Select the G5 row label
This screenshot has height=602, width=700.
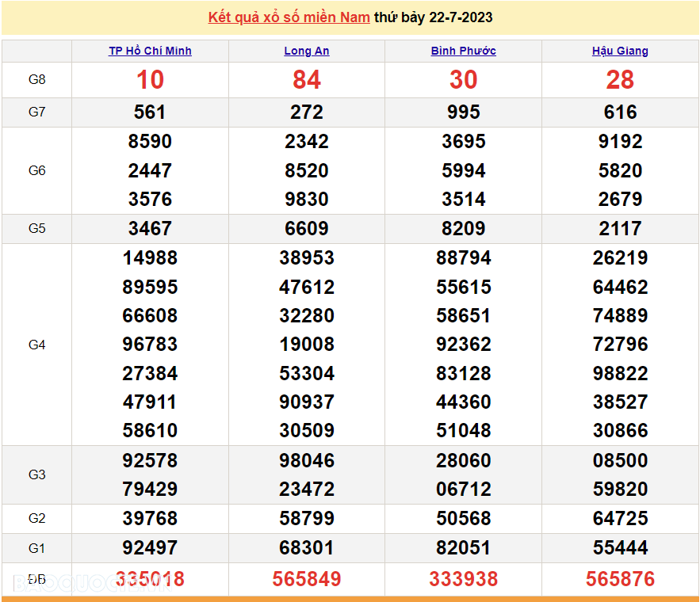coord(36,228)
